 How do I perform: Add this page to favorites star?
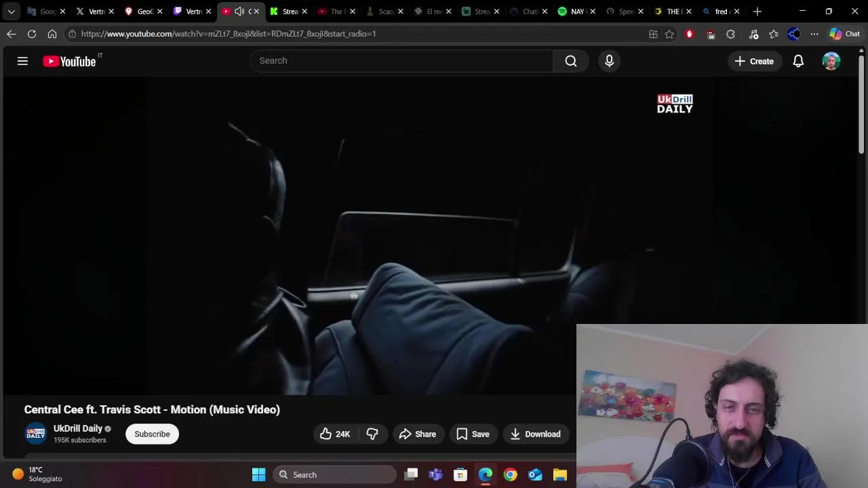(x=669, y=34)
